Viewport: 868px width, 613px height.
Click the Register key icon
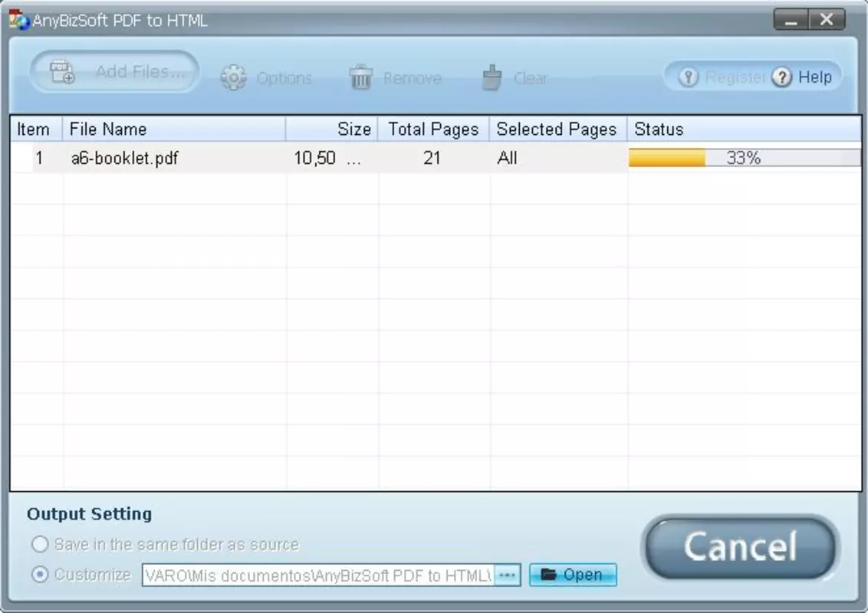(x=688, y=77)
